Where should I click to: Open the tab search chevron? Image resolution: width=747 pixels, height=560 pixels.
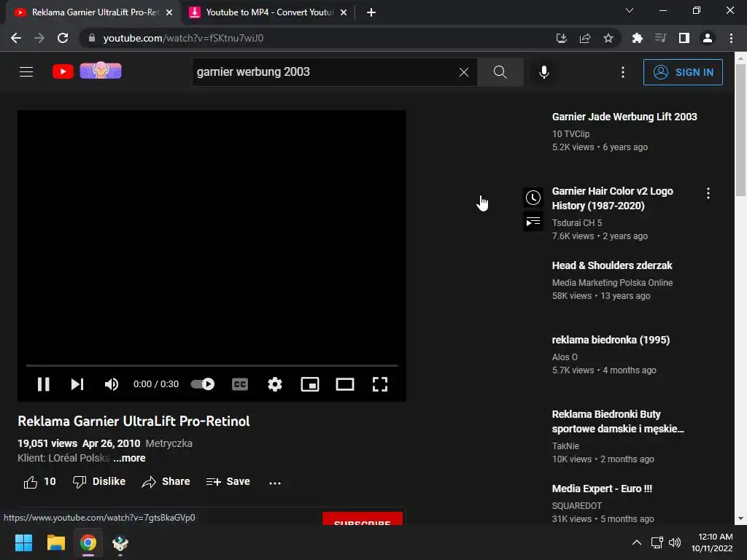(x=630, y=10)
